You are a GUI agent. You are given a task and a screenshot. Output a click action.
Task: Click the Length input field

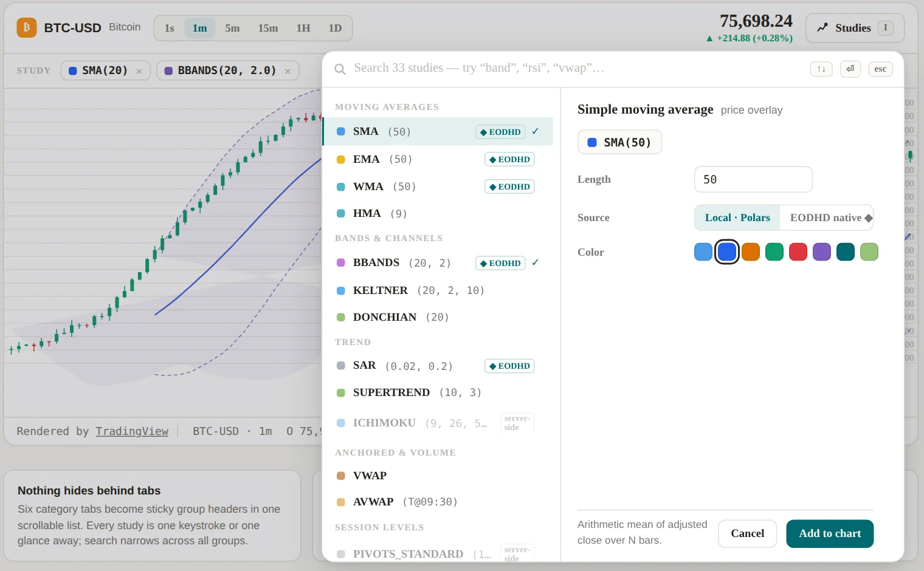click(753, 179)
